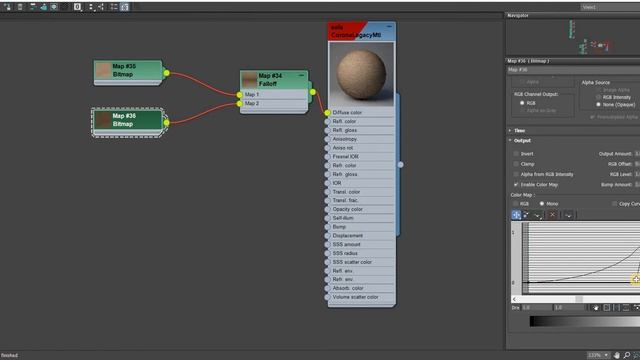Open the zoom percentage dropdown in status bar
The height and width of the screenshot is (360, 640).
607,355
